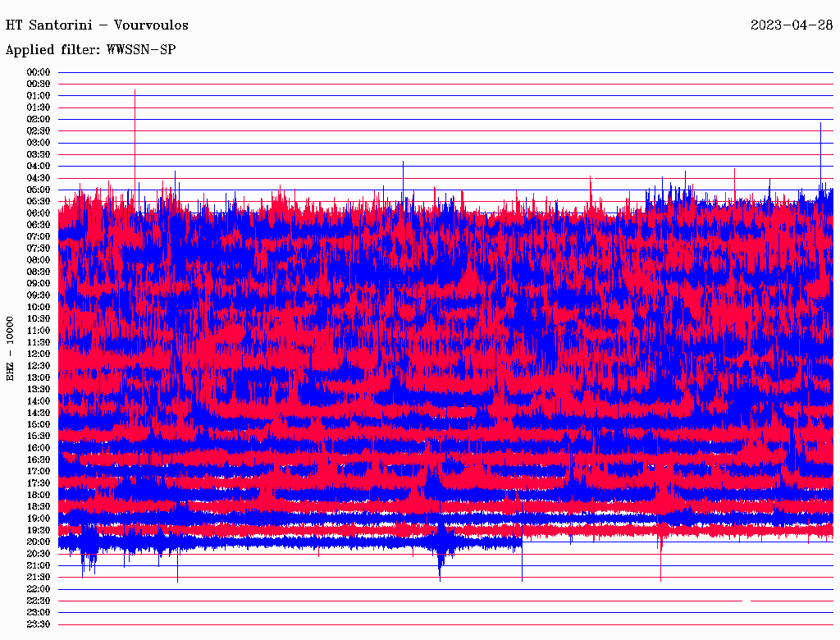The height and width of the screenshot is (640, 840).
Task: Click the 10:30 time label
Action: (39, 318)
